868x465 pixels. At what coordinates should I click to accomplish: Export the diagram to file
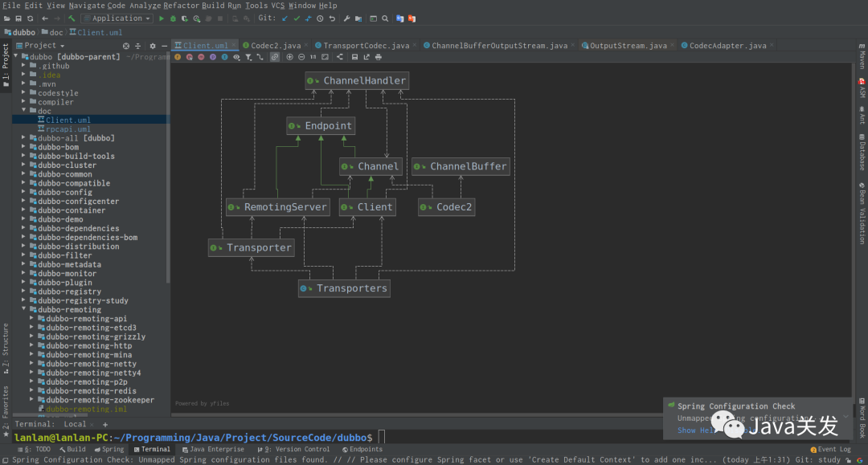[366, 57]
